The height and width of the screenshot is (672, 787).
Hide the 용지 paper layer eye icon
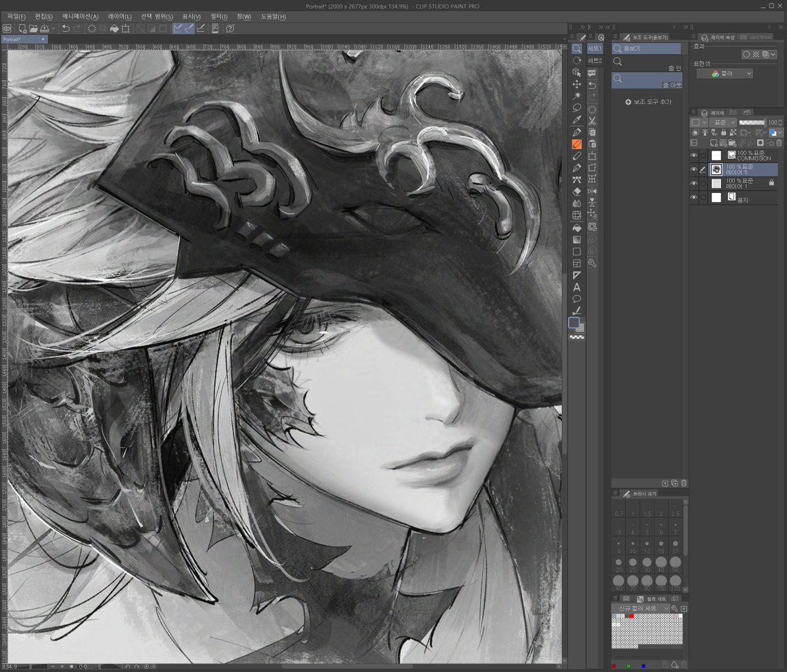click(x=694, y=197)
